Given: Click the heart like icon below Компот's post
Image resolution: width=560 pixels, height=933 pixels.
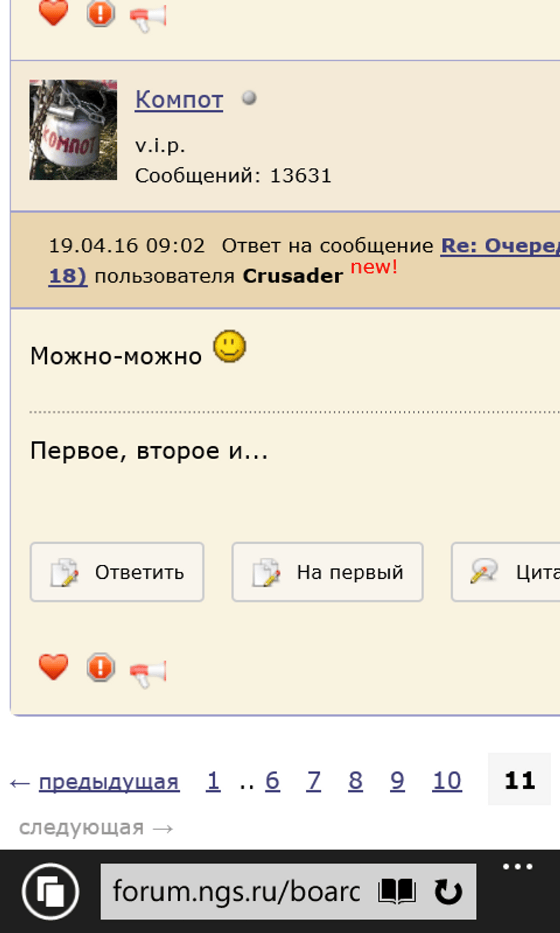Looking at the screenshot, I should point(53,667).
